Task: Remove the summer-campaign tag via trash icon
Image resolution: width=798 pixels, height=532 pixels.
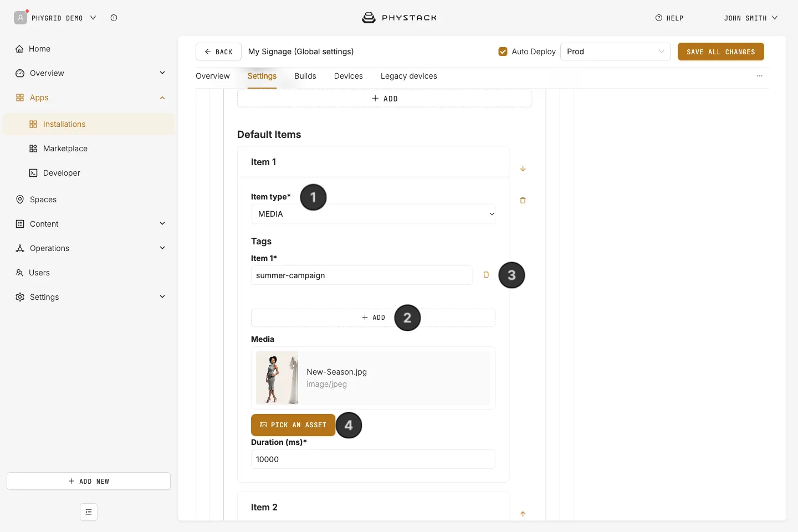Action: [x=486, y=275]
